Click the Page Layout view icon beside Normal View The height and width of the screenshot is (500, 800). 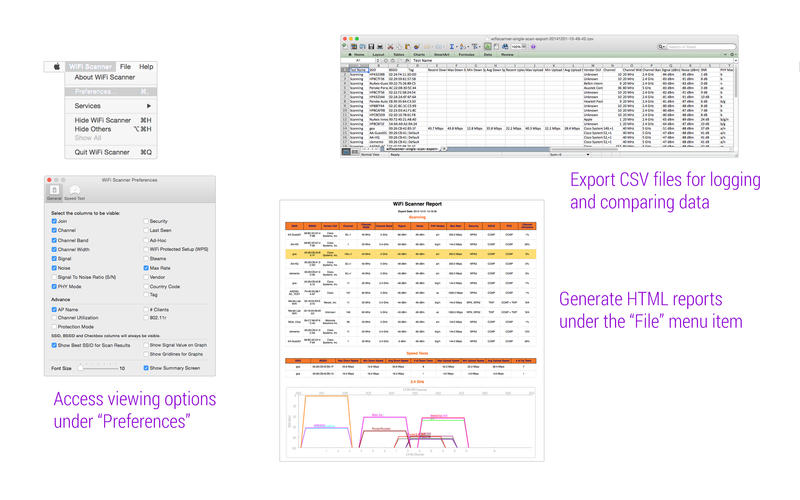[x=355, y=152]
